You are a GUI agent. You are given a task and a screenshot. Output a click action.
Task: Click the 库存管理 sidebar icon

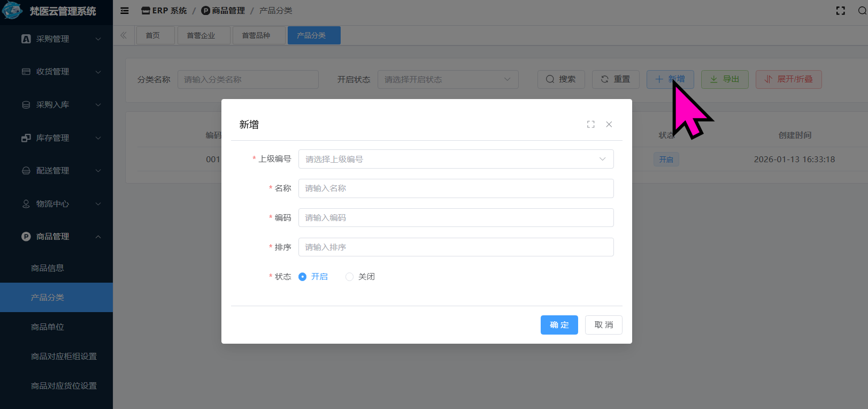click(x=26, y=138)
